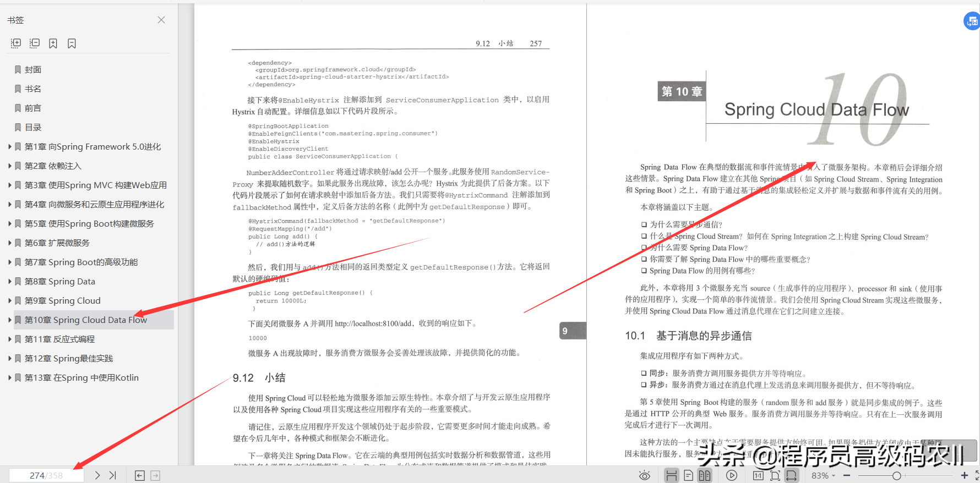
Task: Select bookmark 第5章 使用Spring Boot构建微服务
Action: point(89,223)
